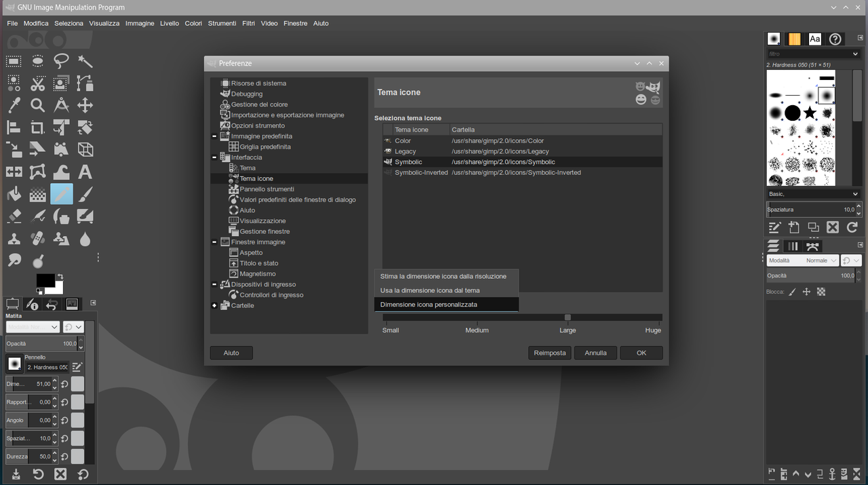The width and height of the screenshot is (868, 485).
Task: Confirm preferences with OK button
Action: 642,353
